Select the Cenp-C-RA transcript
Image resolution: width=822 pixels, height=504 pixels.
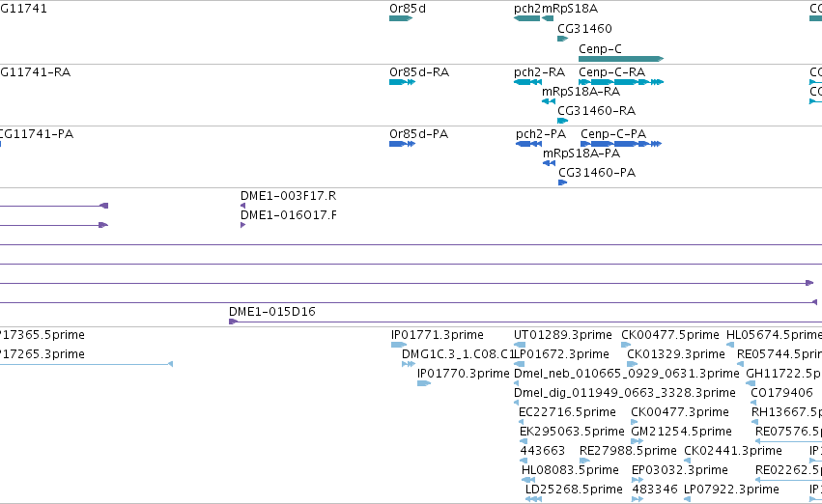tap(621, 82)
